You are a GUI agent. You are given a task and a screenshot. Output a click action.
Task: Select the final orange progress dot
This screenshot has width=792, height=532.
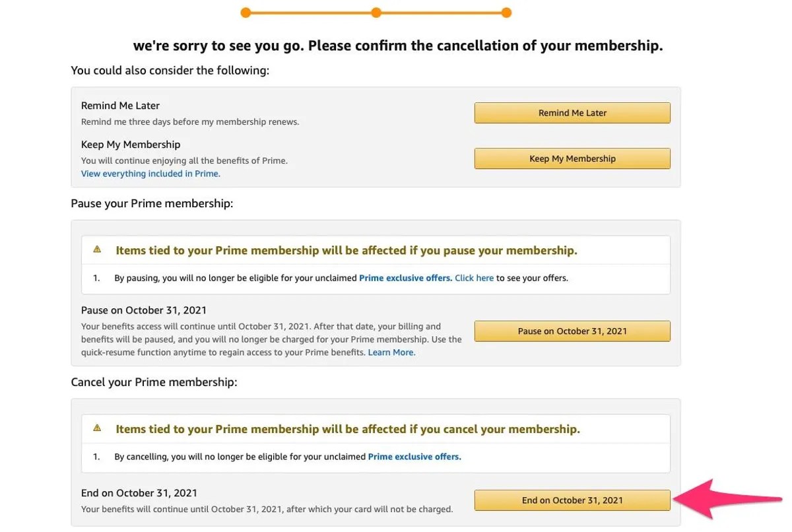click(x=506, y=12)
